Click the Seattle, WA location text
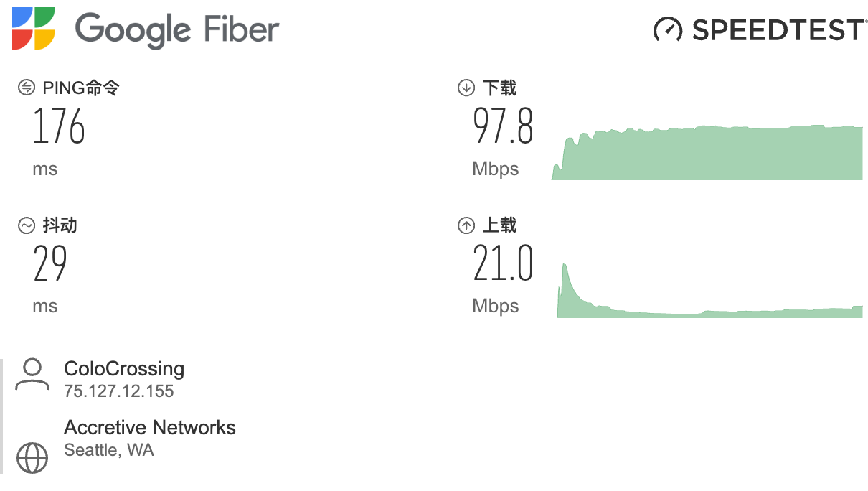Screen dimensions: 868x491 [x=109, y=450]
